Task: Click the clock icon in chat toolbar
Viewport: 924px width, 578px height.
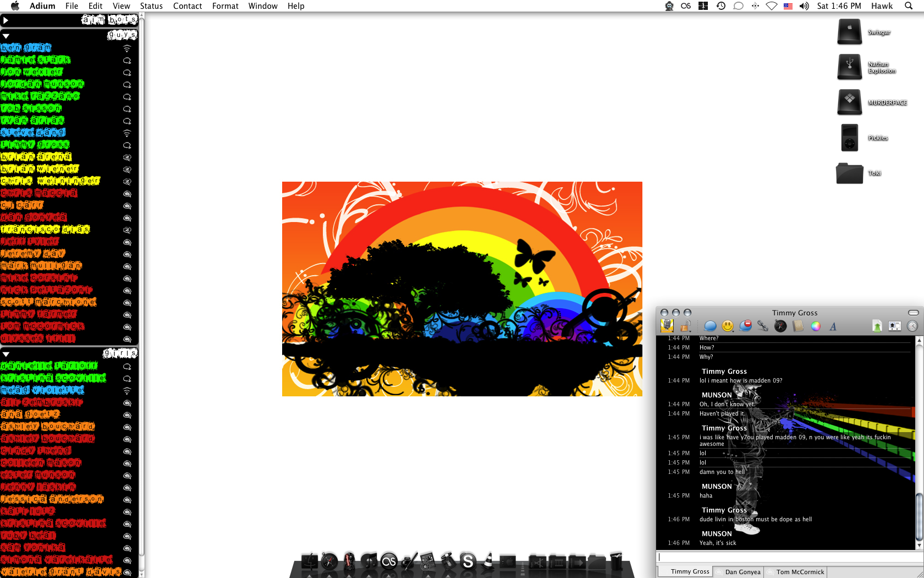Action: point(912,326)
